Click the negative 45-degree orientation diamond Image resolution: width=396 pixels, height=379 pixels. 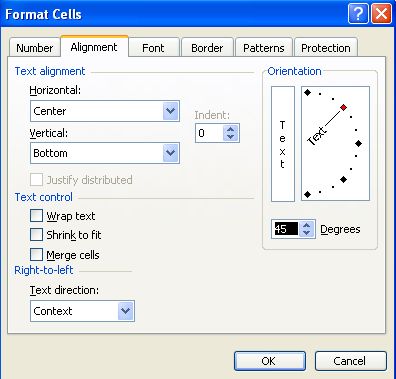pyautogui.click(x=343, y=180)
